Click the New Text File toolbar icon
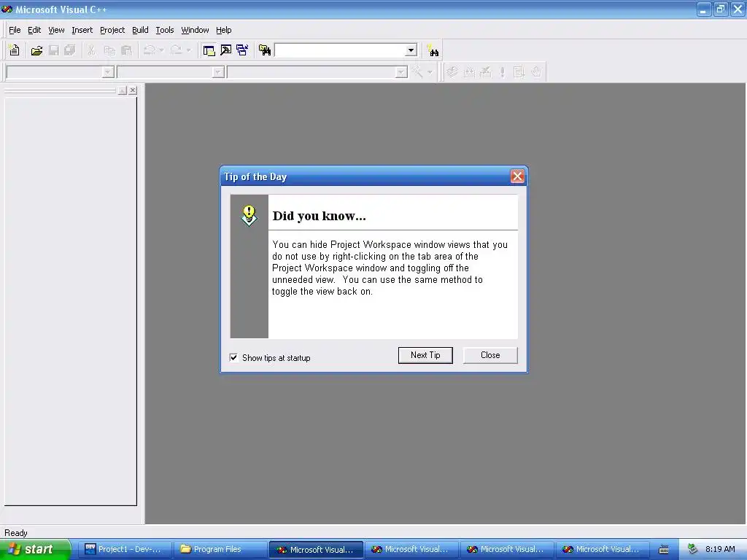747x560 pixels. (15, 50)
